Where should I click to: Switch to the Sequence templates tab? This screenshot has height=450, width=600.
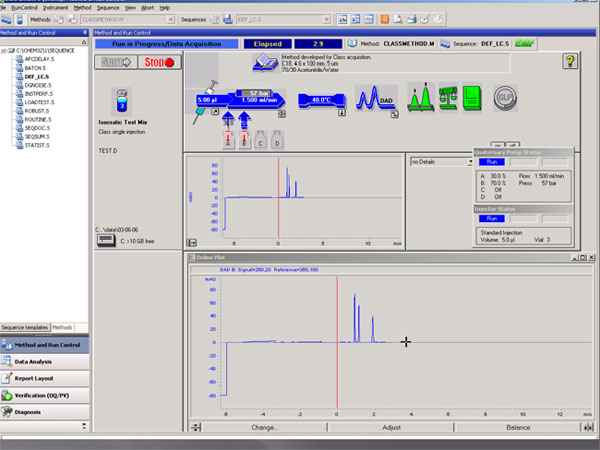[25, 327]
